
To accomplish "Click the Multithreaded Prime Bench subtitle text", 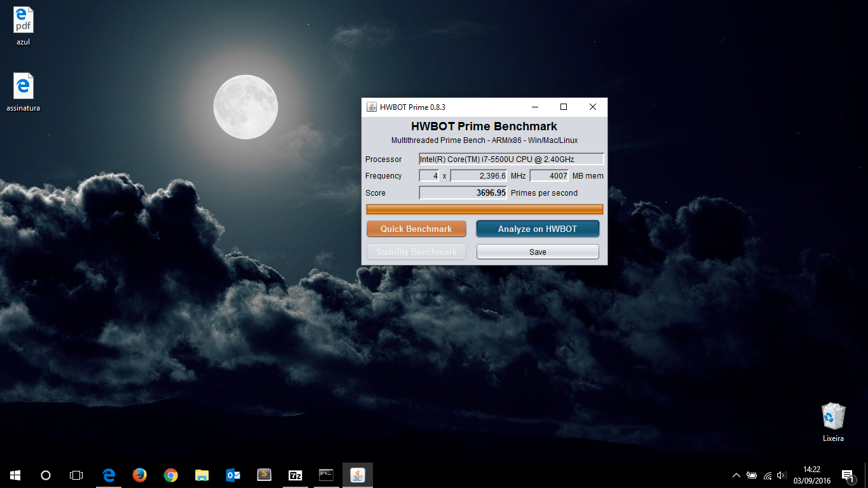I will point(484,140).
